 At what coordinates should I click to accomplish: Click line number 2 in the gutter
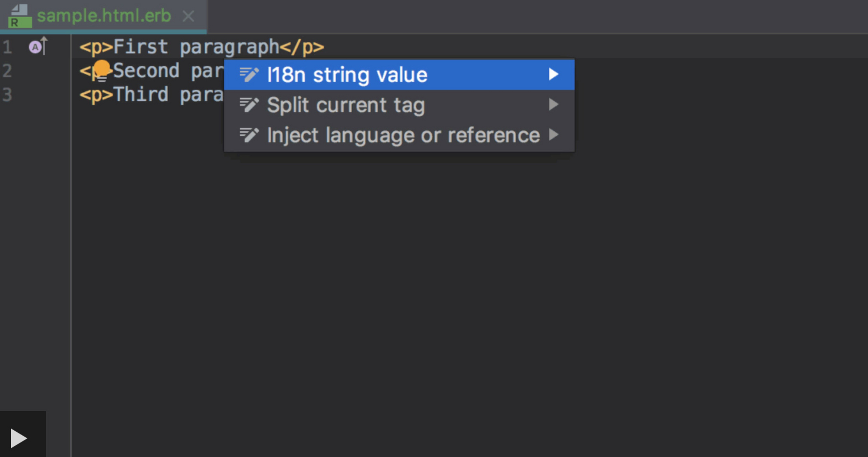[x=7, y=71]
